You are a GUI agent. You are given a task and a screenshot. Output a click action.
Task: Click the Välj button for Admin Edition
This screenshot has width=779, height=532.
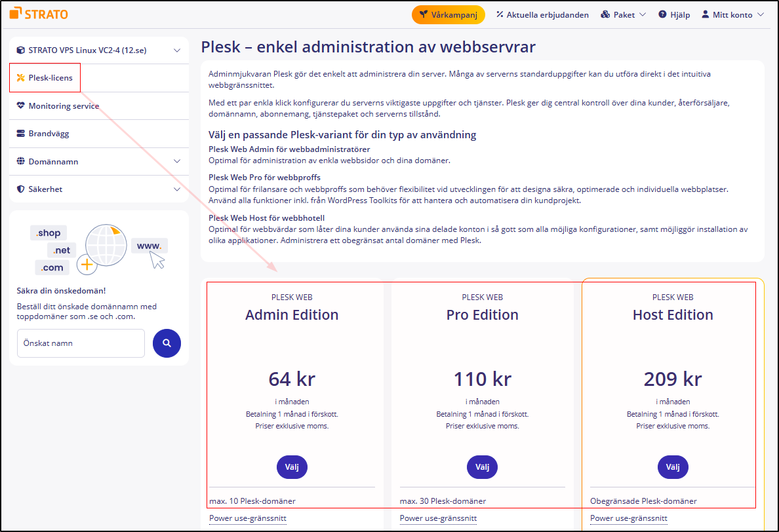tap(292, 467)
